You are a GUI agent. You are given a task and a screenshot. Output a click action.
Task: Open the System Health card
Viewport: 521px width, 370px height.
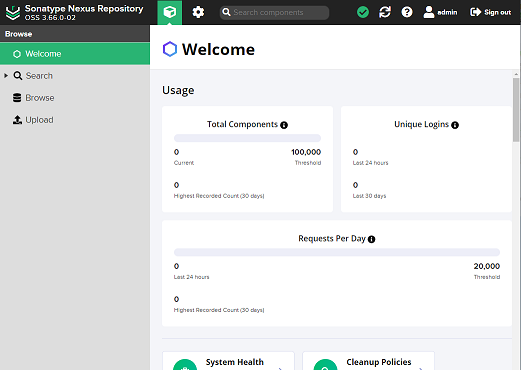[x=228, y=361]
